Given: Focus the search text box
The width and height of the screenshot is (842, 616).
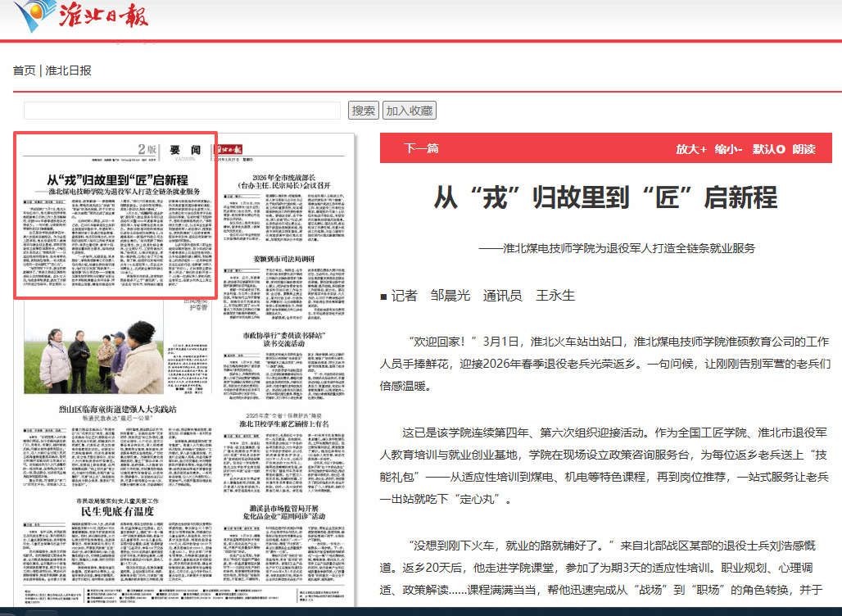Looking at the screenshot, I should 182,111.
